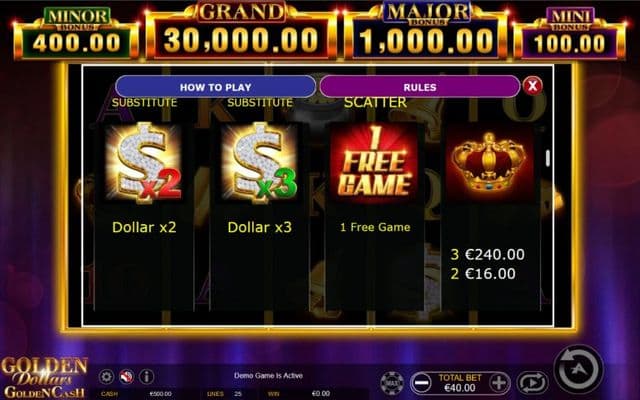Switch to the Rules tab
The height and width of the screenshot is (400, 640).
point(420,87)
